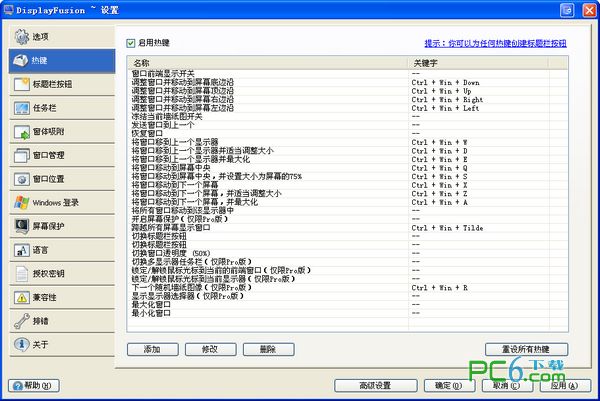Confirm with the 确定(O) button
The width and height of the screenshot is (600, 401).
pyautogui.click(x=450, y=385)
